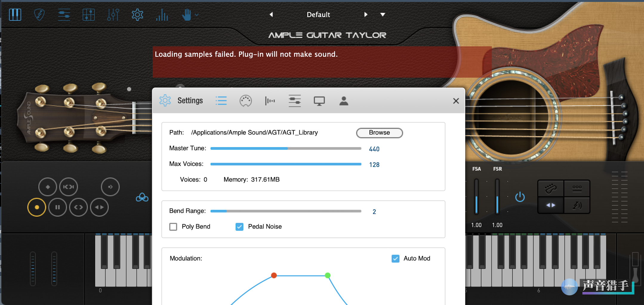The height and width of the screenshot is (305, 644).
Task: Uncheck the Auto Mod checkbox
Action: [x=395, y=258]
